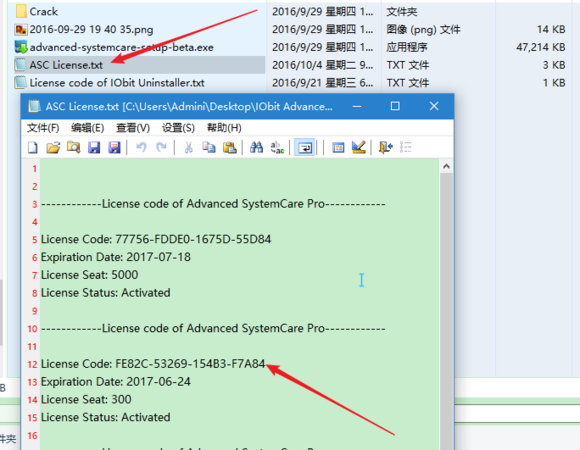Click license code FE82C-53269-154B3-F7A84 line
This screenshot has height=450, width=580.
[153, 364]
